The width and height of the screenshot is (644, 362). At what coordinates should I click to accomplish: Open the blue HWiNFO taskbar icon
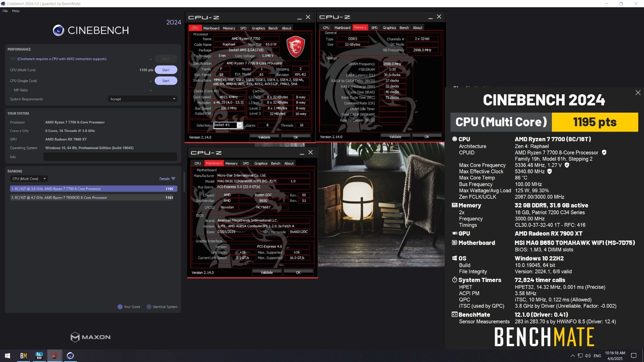point(39,356)
